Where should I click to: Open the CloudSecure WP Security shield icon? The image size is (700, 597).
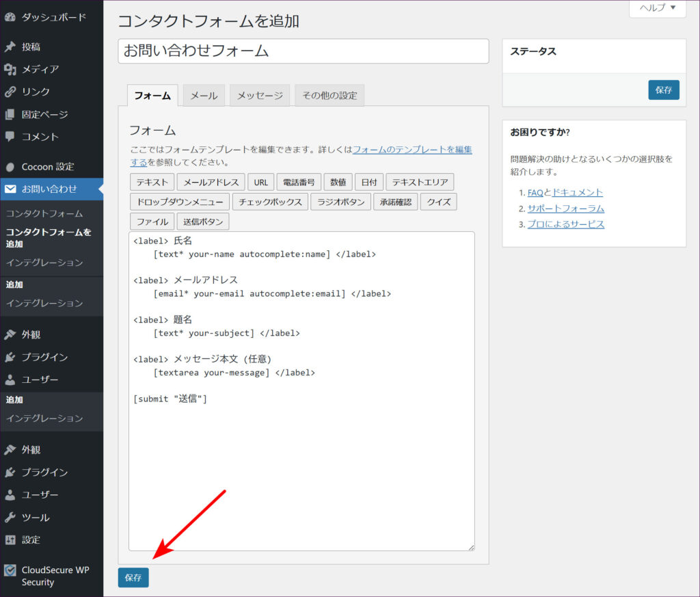click(x=10, y=570)
